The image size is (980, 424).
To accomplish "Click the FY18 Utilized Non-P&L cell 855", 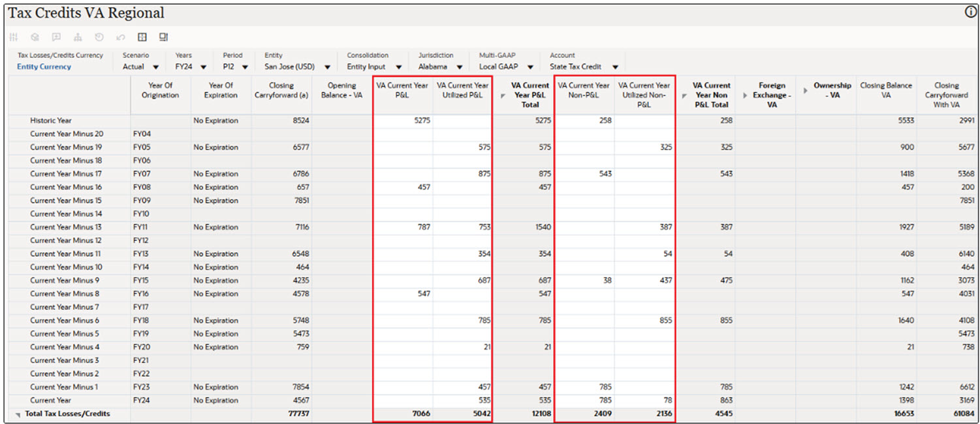I will tap(644, 321).
